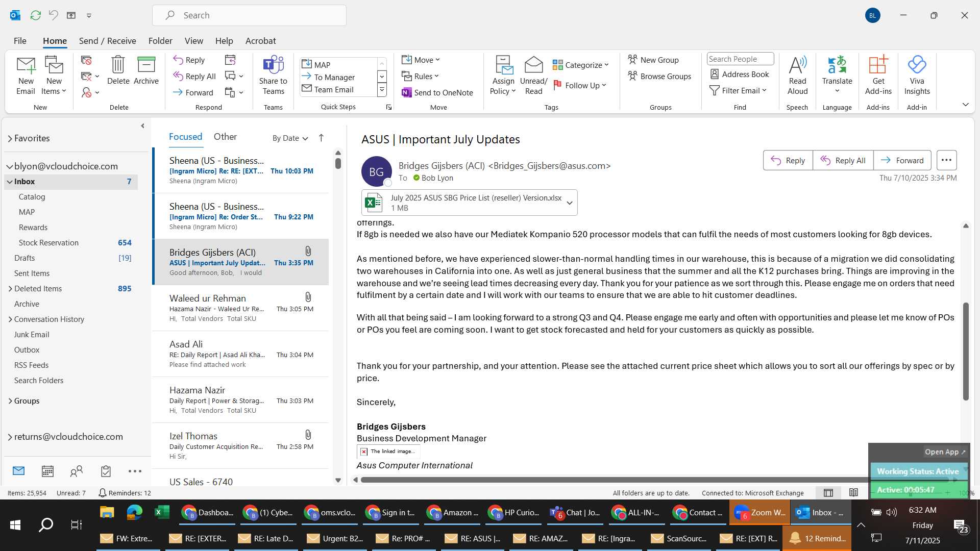
Task: Click the Search People input field
Action: (740, 59)
